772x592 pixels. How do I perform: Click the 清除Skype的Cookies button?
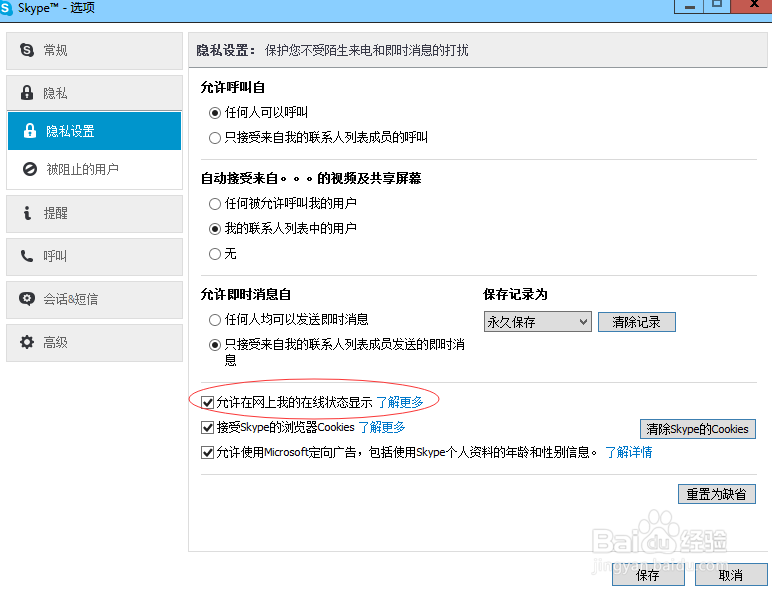click(698, 428)
